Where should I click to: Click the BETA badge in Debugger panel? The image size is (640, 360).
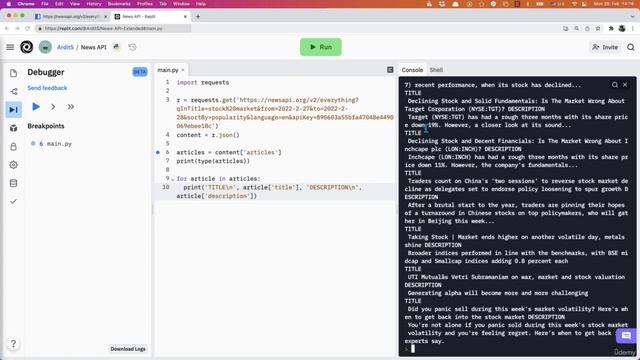(x=140, y=72)
